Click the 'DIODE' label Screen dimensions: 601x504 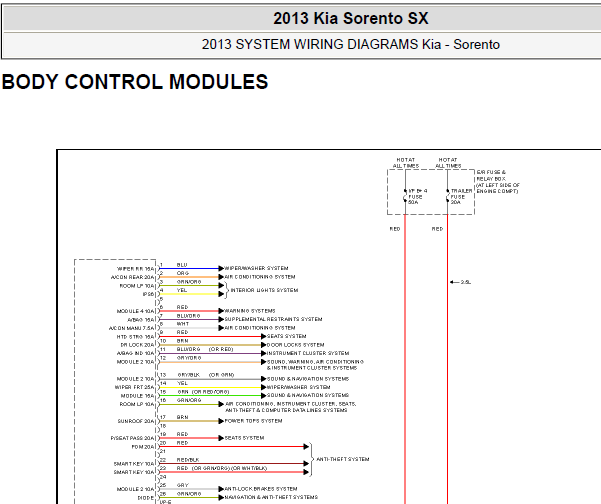(x=146, y=498)
